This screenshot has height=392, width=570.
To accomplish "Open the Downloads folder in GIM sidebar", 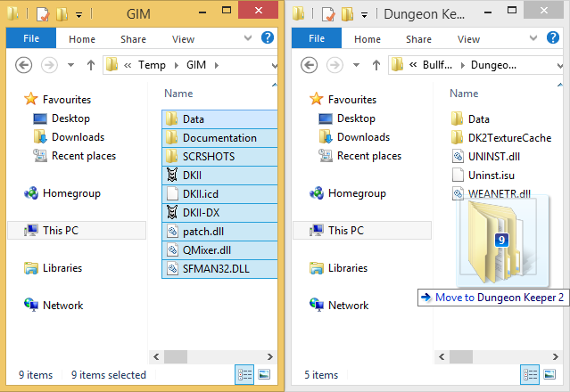I will (x=78, y=137).
